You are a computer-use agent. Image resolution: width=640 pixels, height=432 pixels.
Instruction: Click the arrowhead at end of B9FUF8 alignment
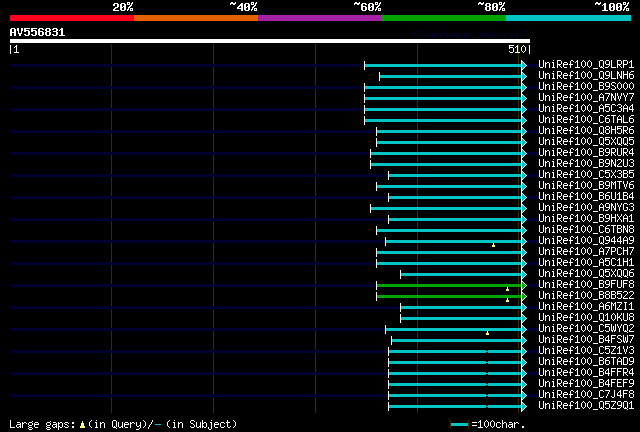[x=524, y=285]
